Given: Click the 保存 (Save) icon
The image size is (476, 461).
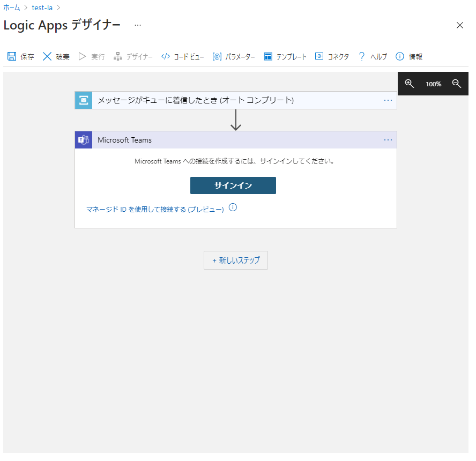Looking at the screenshot, I should 11,56.
